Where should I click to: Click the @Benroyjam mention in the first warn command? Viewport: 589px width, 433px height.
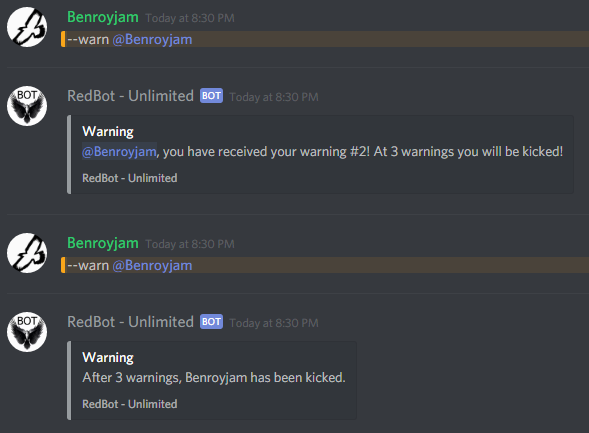[152, 39]
